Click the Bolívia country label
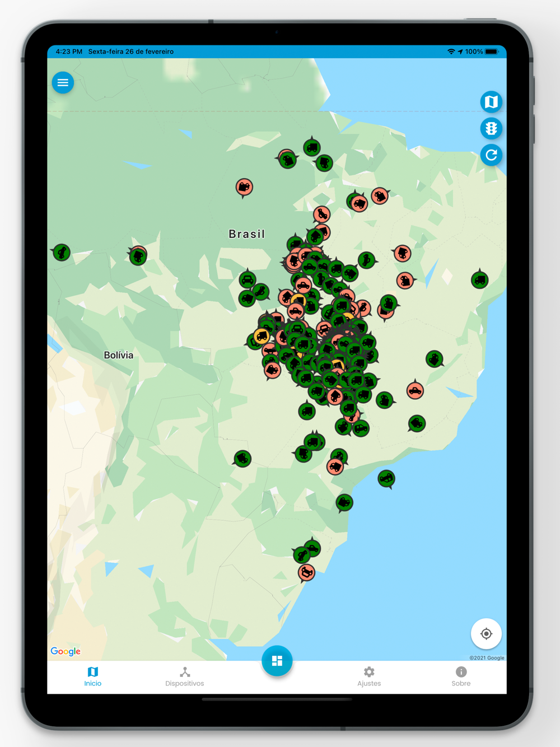This screenshot has width=560, height=747. (119, 355)
